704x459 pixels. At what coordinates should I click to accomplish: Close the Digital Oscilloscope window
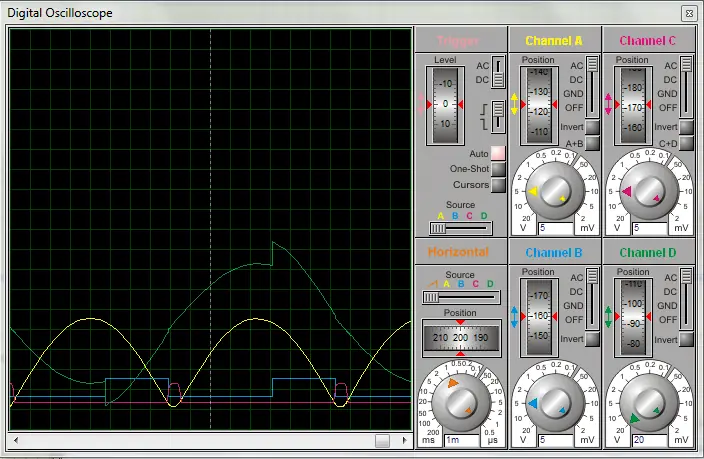689,13
